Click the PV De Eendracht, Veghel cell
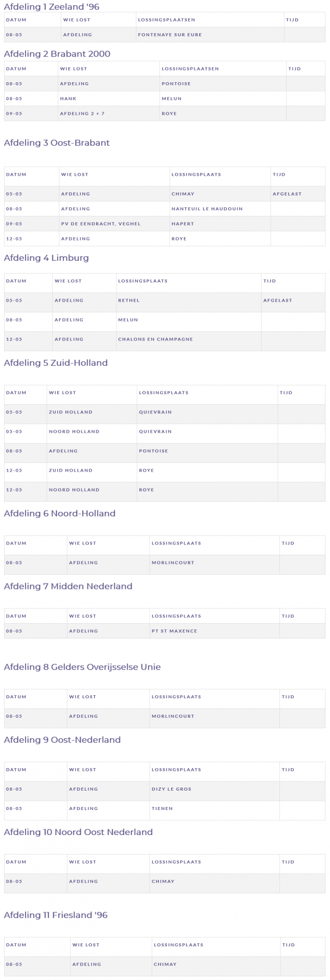330x980 pixels. coord(101,224)
